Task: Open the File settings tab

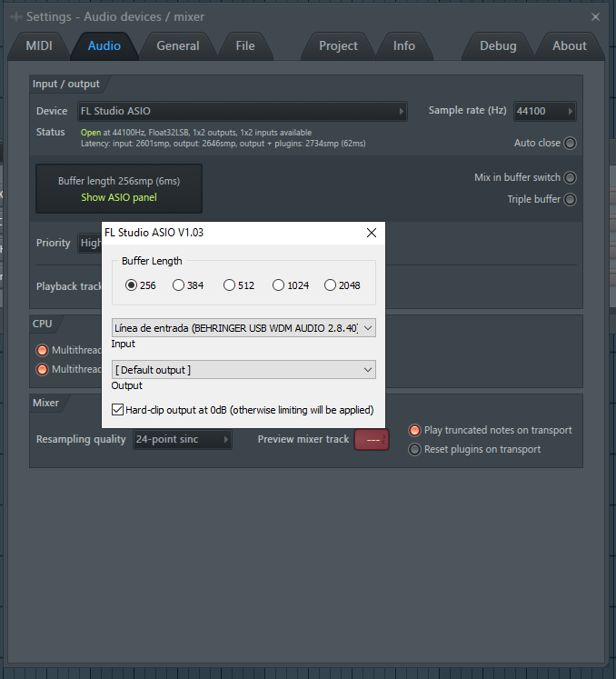Action: pos(245,45)
